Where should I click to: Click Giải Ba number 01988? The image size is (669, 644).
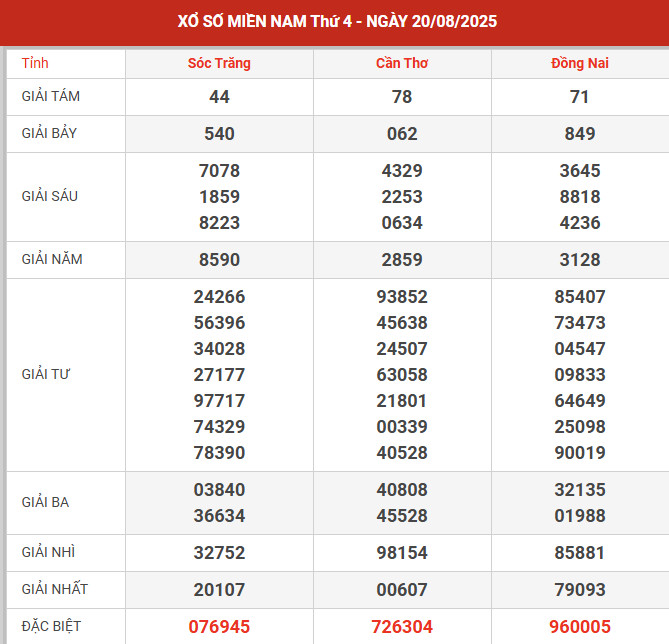[580, 516]
